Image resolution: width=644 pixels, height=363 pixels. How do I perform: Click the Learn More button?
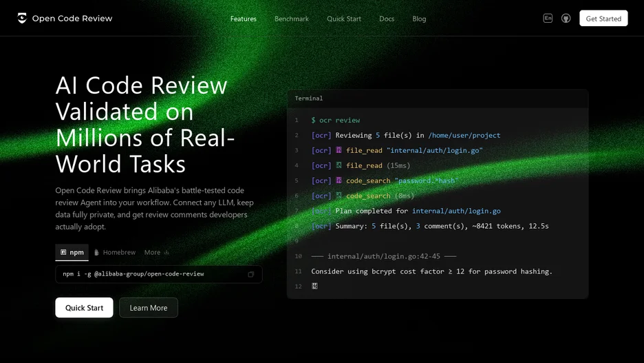(148, 307)
